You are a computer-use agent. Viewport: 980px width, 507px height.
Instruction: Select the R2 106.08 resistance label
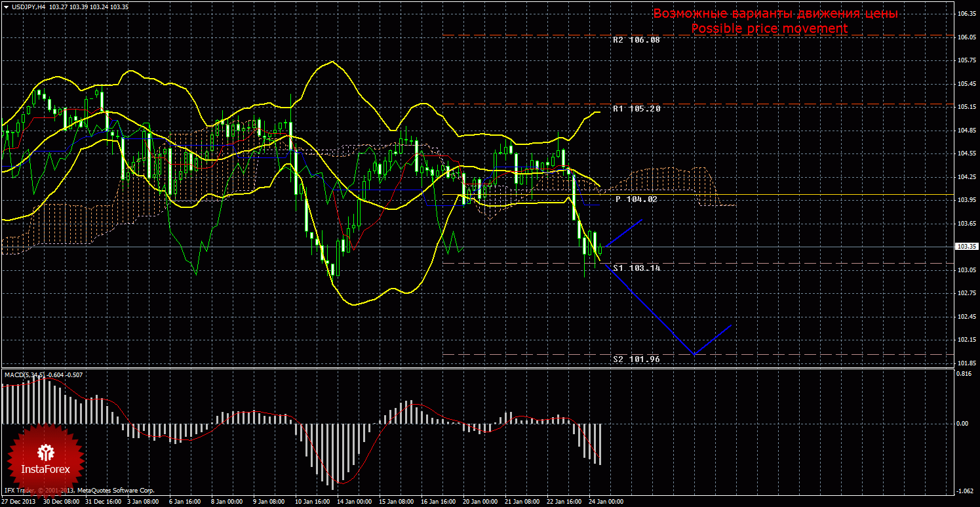[x=637, y=40]
